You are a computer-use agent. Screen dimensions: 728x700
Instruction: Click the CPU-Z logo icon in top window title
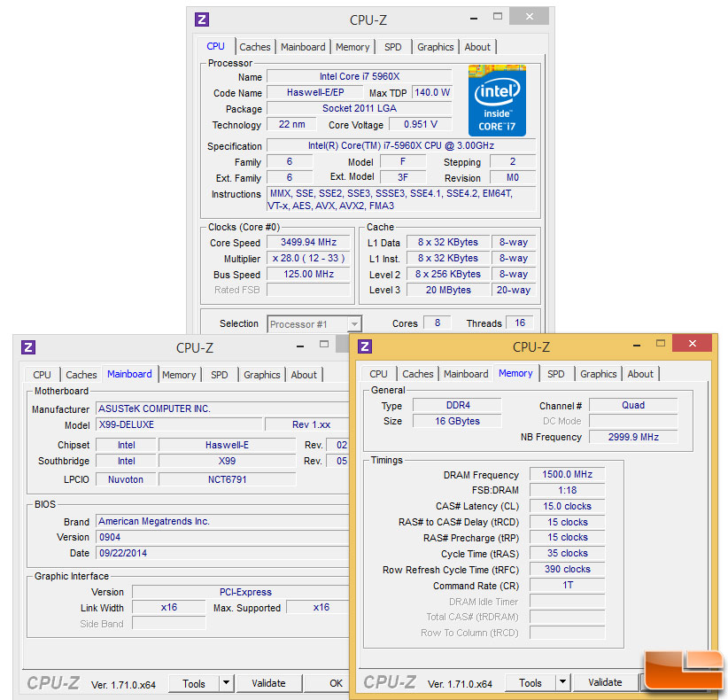[202, 19]
